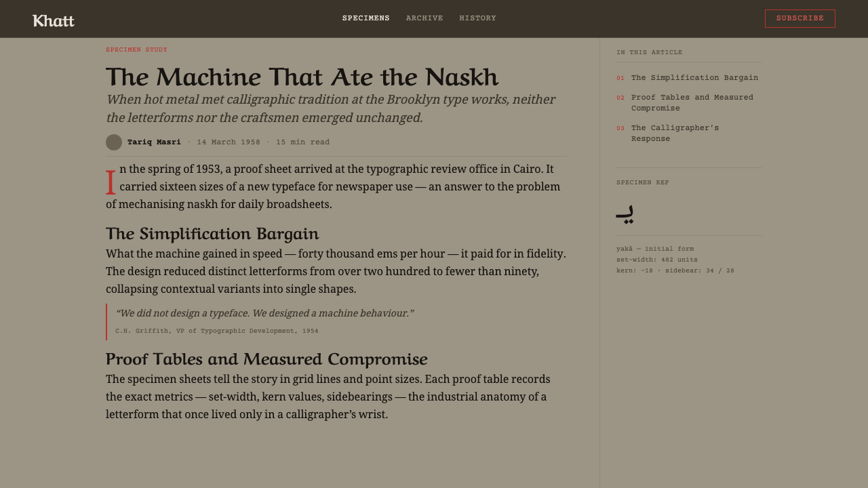Image resolution: width=868 pixels, height=488 pixels.
Task: Click the Griffith pull quote text
Action: [264, 313]
